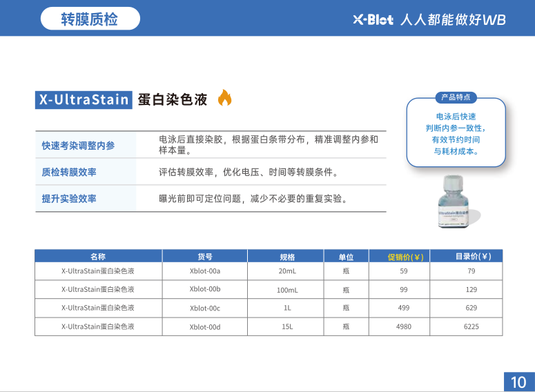
Task: Click promo price 499
Action: pos(404,308)
